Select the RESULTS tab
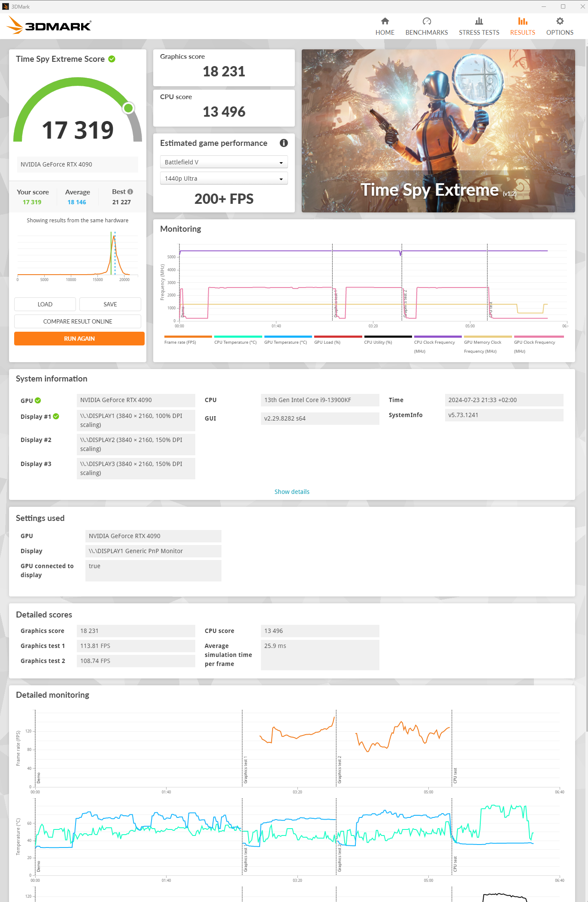Screen dimensions: 588x902 click(x=522, y=27)
